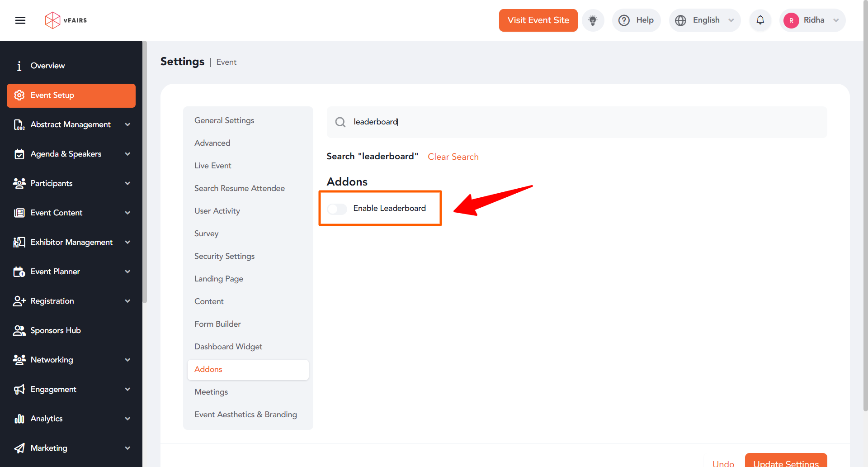868x467 pixels.
Task: Toggle the Enable Leaderboard switch
Action: pos(337,209)
